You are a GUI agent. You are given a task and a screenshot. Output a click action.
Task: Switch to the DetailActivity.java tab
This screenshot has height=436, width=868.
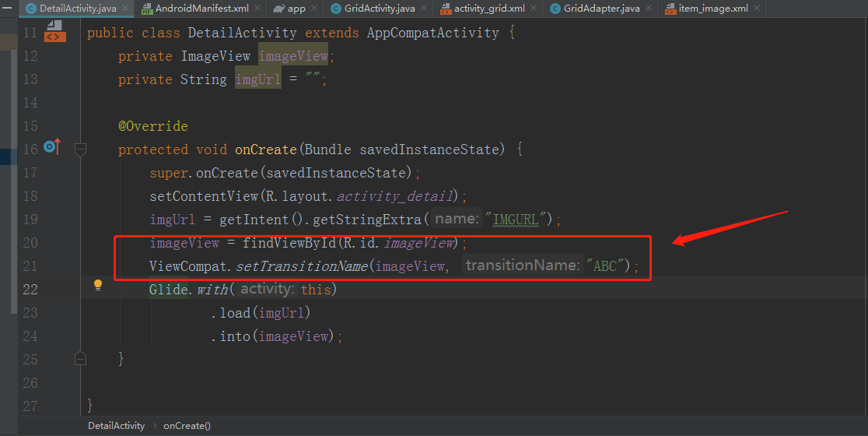(78, 9)
